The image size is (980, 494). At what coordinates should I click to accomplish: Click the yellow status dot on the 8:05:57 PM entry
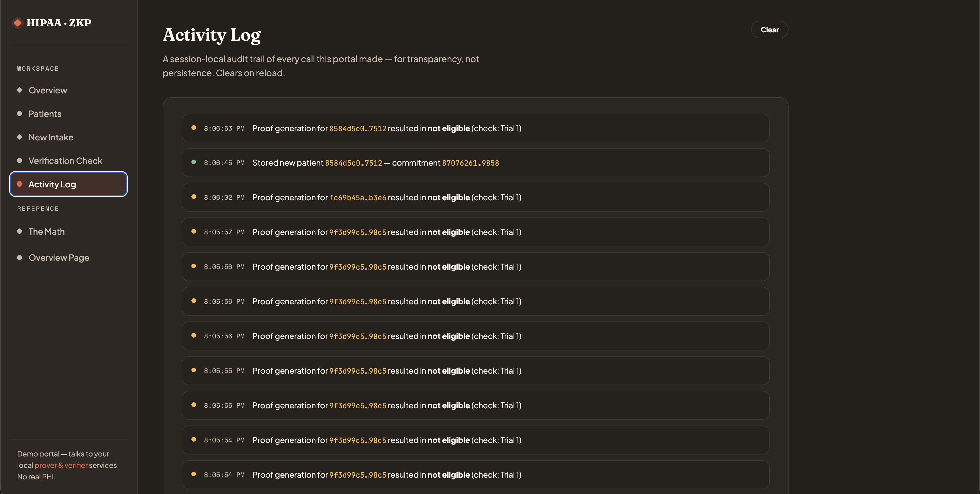[x=194, y=231]
